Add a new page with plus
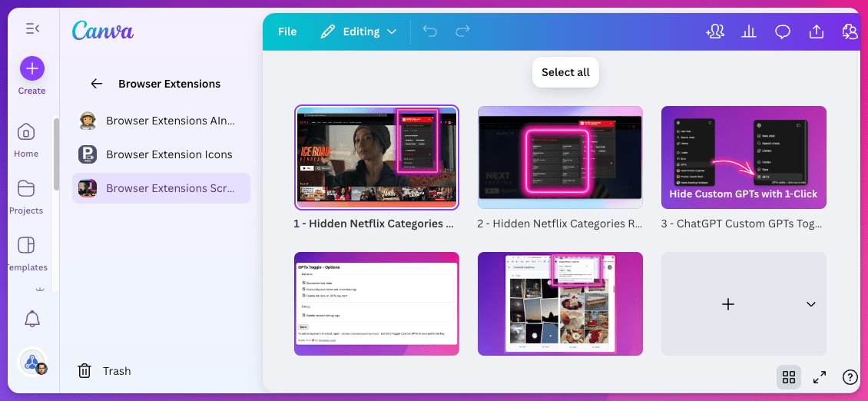The image size is (868, 401). point(728,303)
